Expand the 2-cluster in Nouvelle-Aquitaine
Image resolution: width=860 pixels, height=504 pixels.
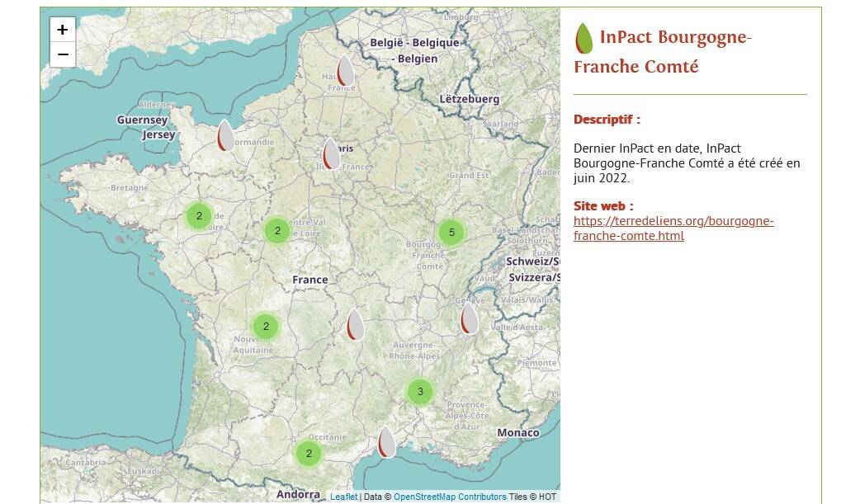[x=266, y=327]
